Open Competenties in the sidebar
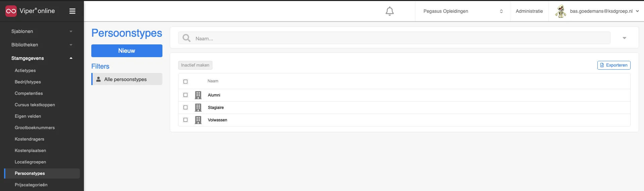 29,93
